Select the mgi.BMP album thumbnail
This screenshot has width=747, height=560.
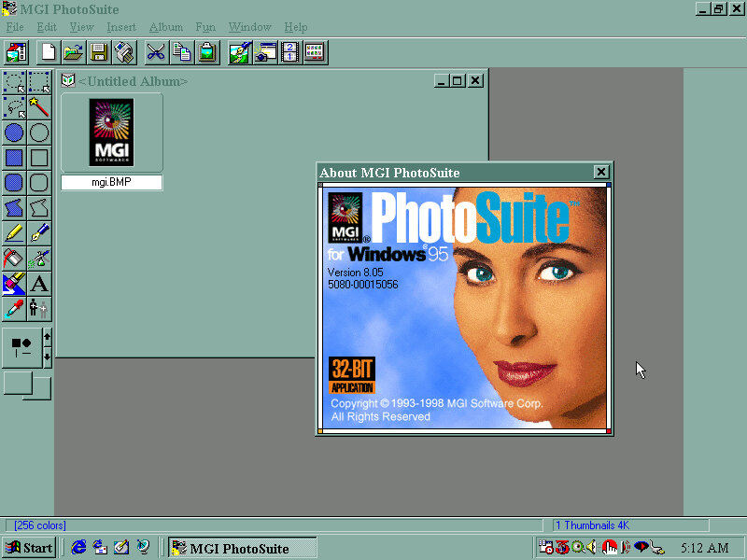pyautogui.click(x=111, y=133)
